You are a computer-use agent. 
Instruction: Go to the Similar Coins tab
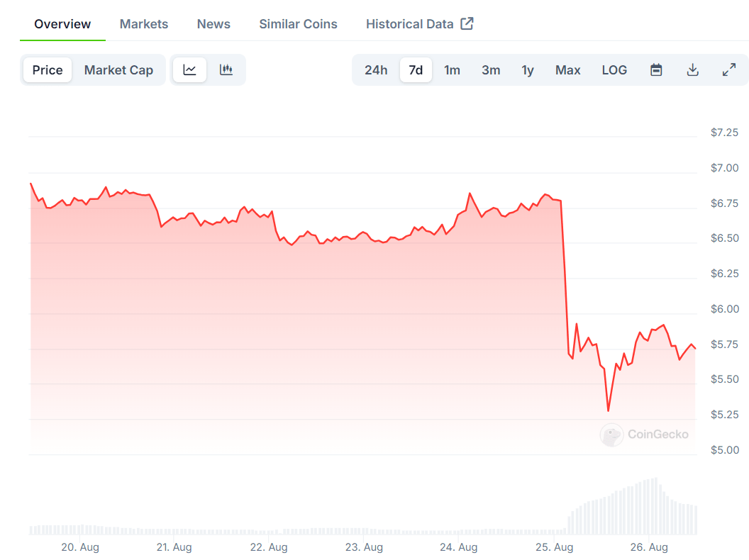pyautogui.click(x=298, y=24)
